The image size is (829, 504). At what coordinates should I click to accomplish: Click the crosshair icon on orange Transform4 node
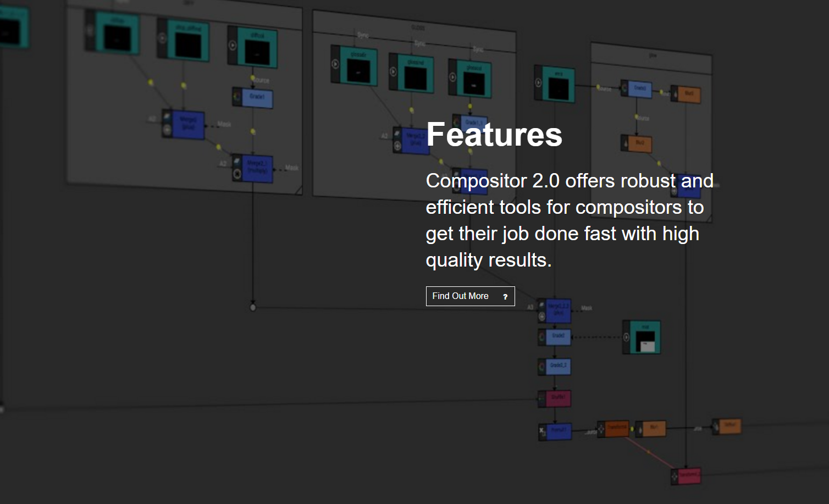pyautogui.click(x=601, y=429)
